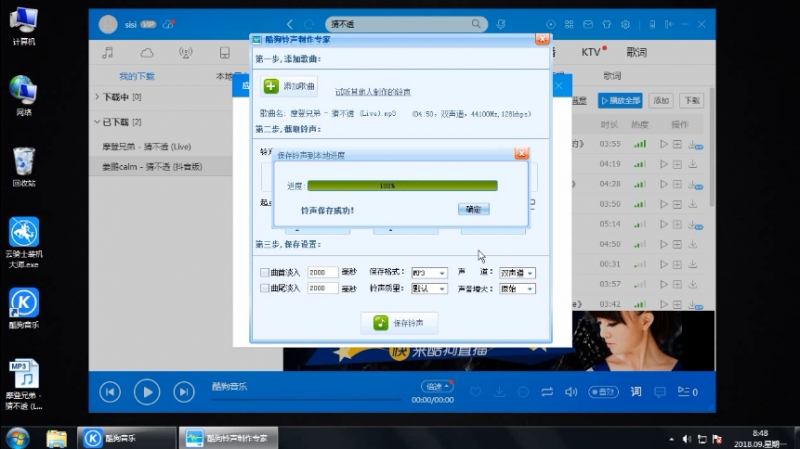This screenshot has width=800, height=449.
Task: Open the messages envelope icon
Action: tap(588, 24)
